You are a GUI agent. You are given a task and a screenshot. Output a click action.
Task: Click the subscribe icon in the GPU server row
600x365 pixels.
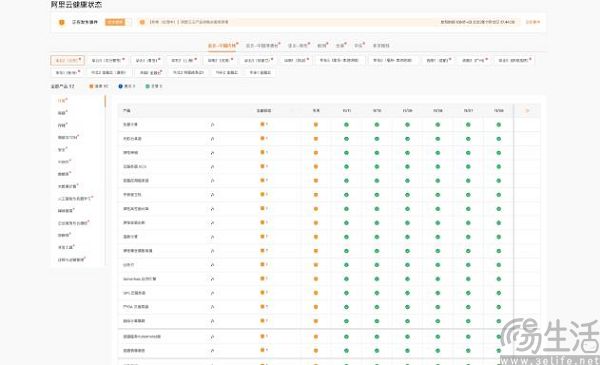212,293
